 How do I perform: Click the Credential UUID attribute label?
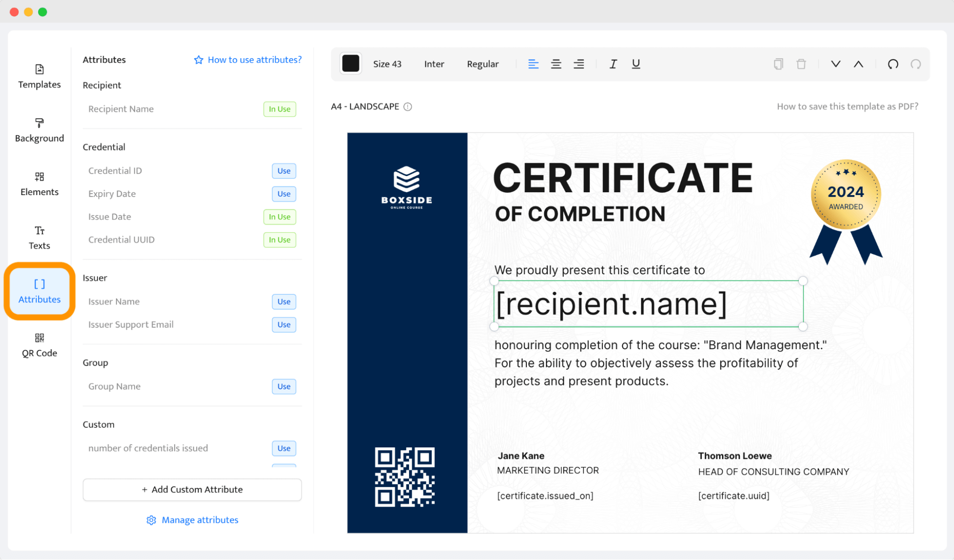point(121,239)
